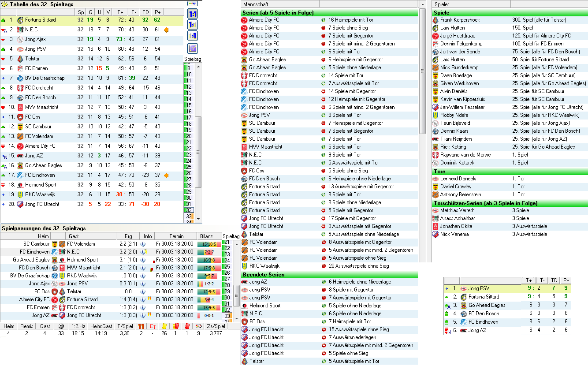The image size is (588, 366).
Task: Click red minus icon for '20 Auswärtsspiele ohne Sieg'
Action: pyautogui.click(x=324, y=266)
